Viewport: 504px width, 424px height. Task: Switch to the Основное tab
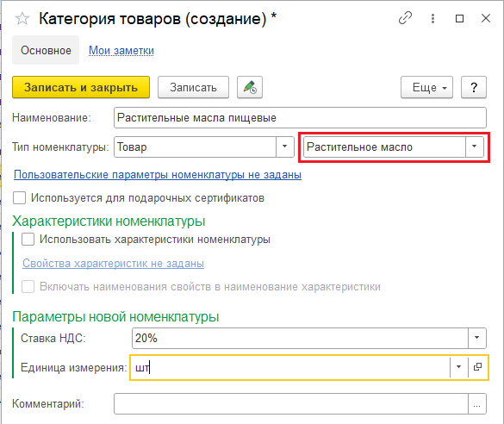point(46,50)
